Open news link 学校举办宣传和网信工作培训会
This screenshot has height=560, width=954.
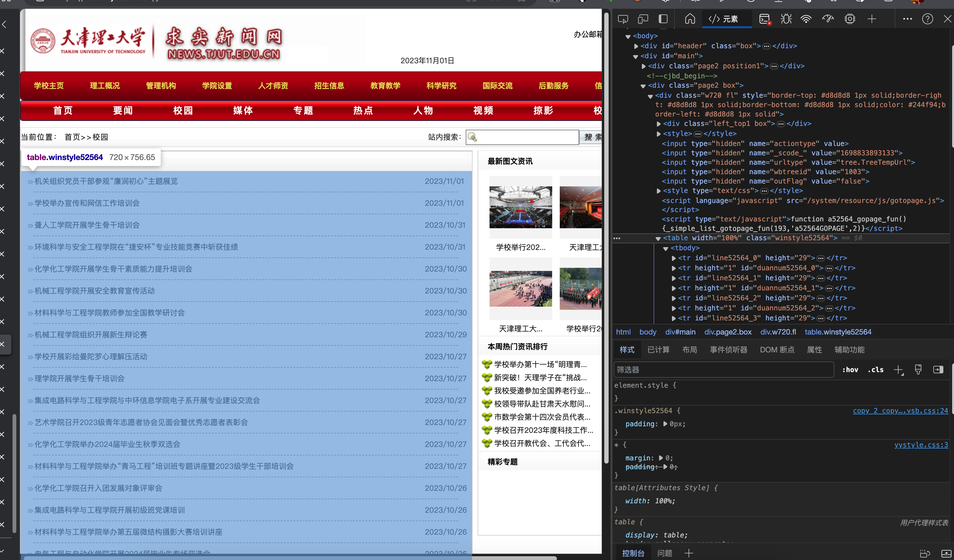[87, 203]
